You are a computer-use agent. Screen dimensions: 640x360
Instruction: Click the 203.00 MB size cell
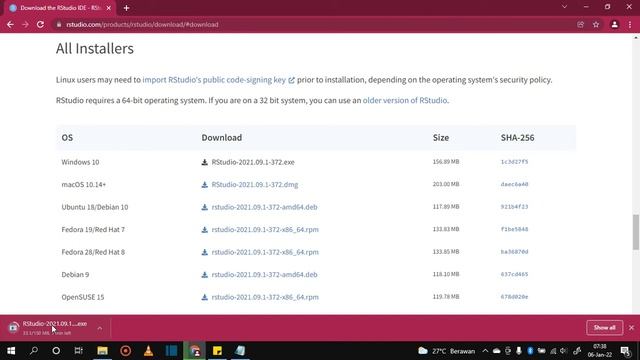tap(446, 184)
